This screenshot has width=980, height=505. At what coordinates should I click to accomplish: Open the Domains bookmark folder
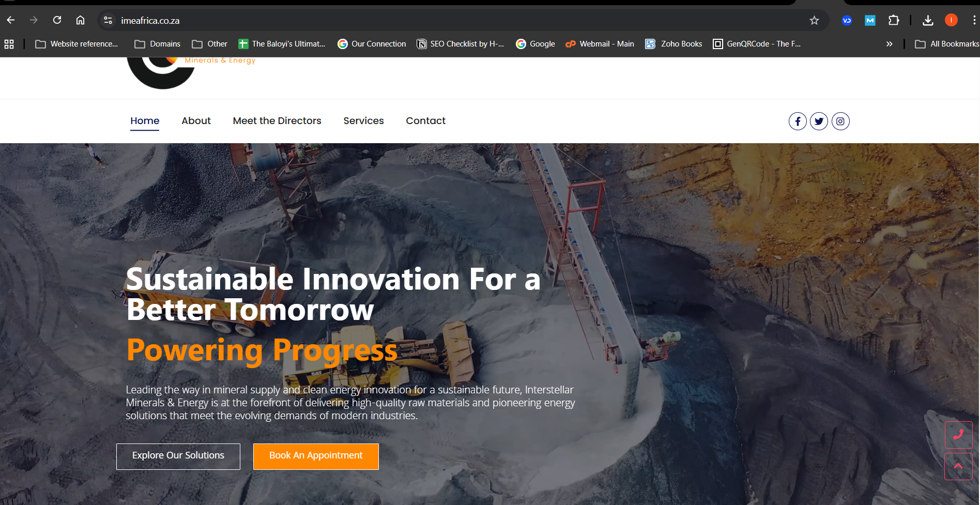coord(158,44)
